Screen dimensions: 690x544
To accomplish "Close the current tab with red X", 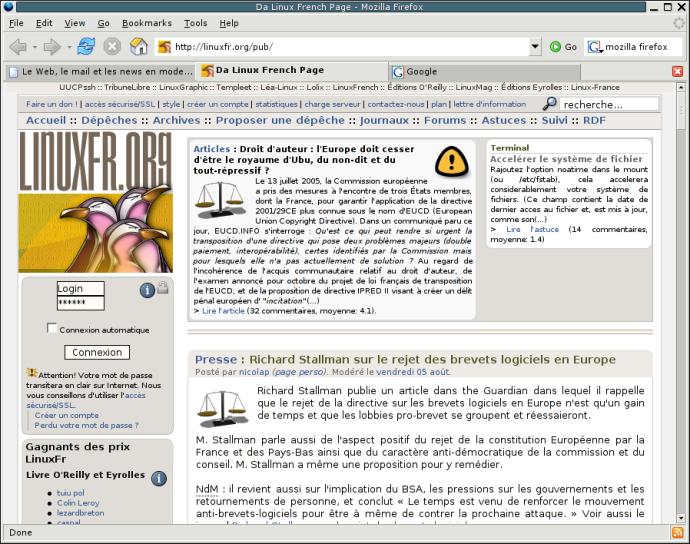I will tap(677, 72).
